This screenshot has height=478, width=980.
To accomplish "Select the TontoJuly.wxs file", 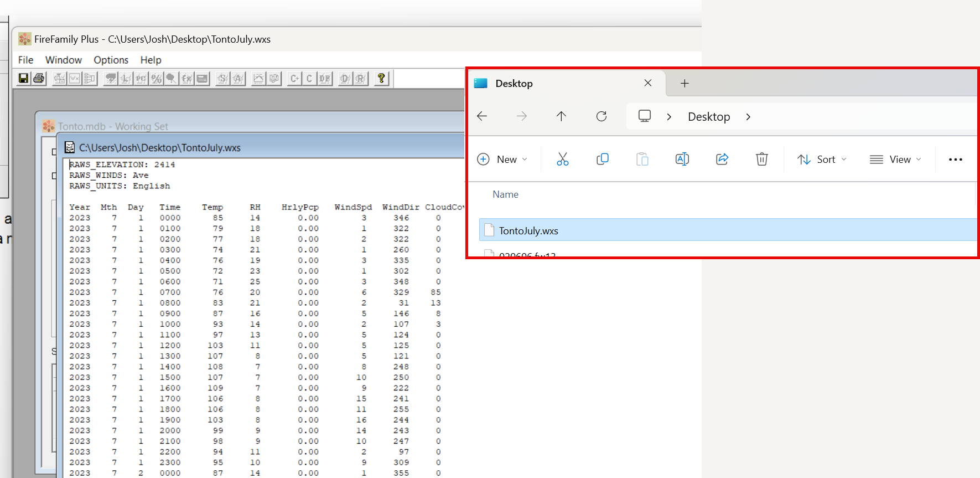I will 728,230.
